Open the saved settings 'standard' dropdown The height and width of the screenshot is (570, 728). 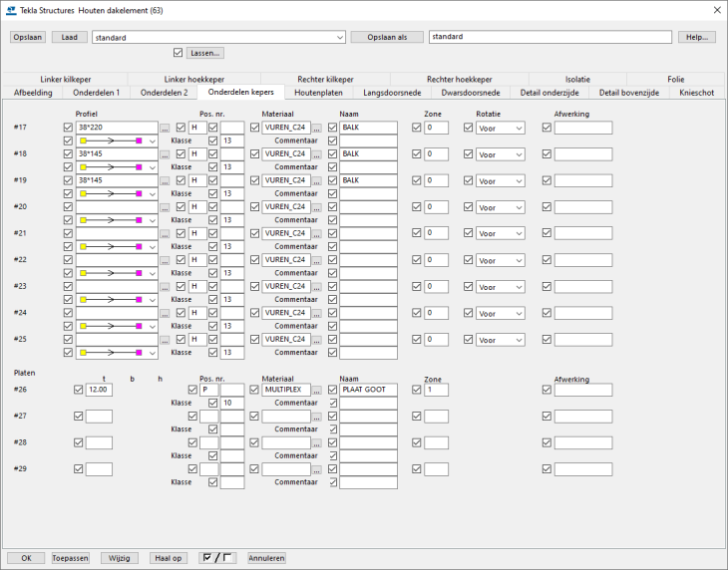pos(339,37)
